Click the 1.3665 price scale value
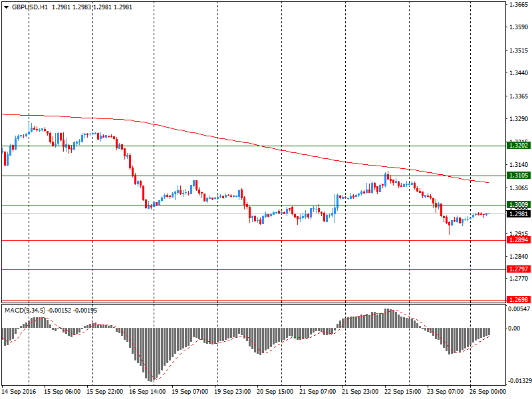The image size is (532, 399). (519, 5)
